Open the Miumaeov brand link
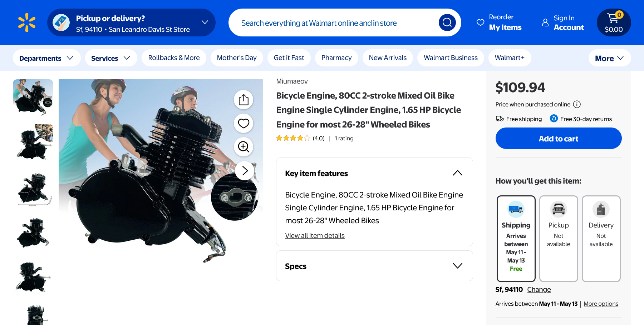Image resolution: width=644 pixels, height=325 pixels. click(292, 81)
